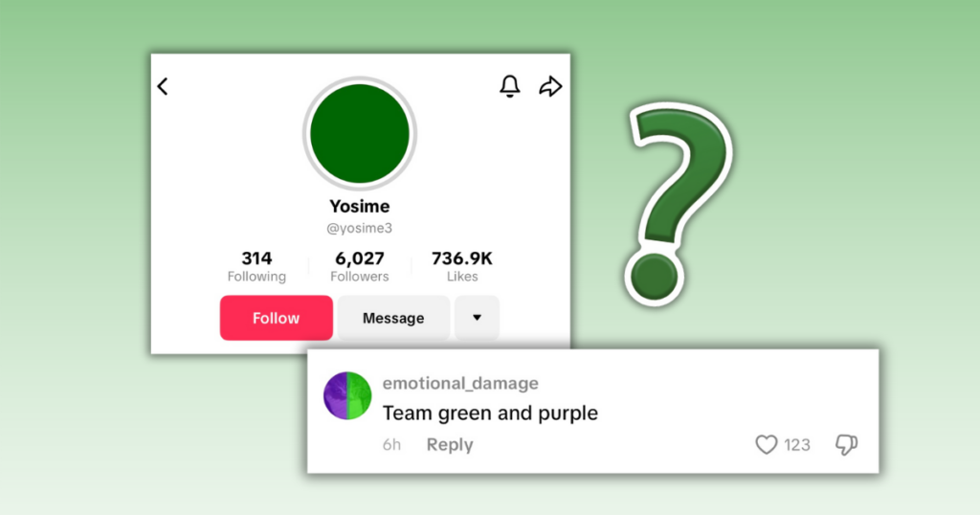980x515 pixels.
Task: Click the large green question mark graphic
Action: click(x=679, y=204)
